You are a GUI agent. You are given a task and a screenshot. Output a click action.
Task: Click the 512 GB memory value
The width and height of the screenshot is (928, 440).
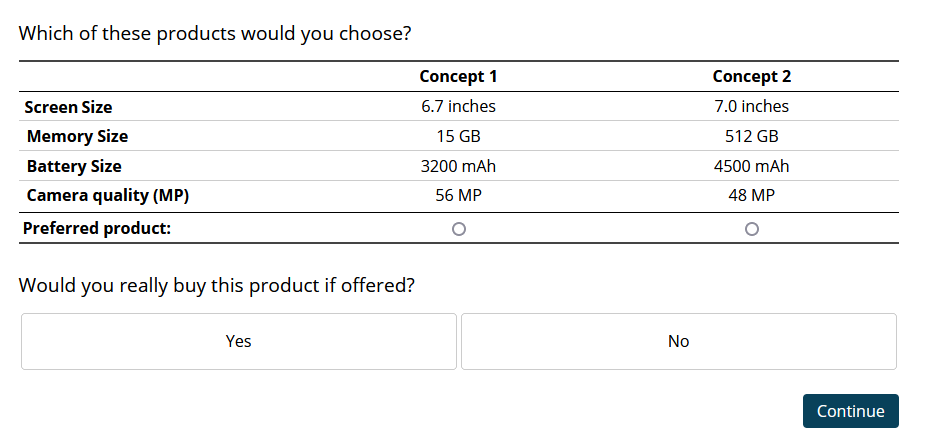752,136
